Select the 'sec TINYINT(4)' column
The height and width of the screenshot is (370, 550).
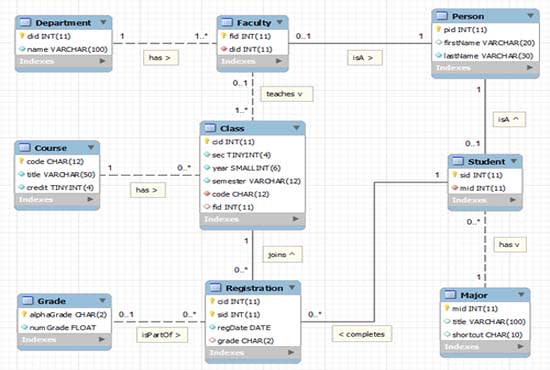pyautogui.click(x=253, y=155)
